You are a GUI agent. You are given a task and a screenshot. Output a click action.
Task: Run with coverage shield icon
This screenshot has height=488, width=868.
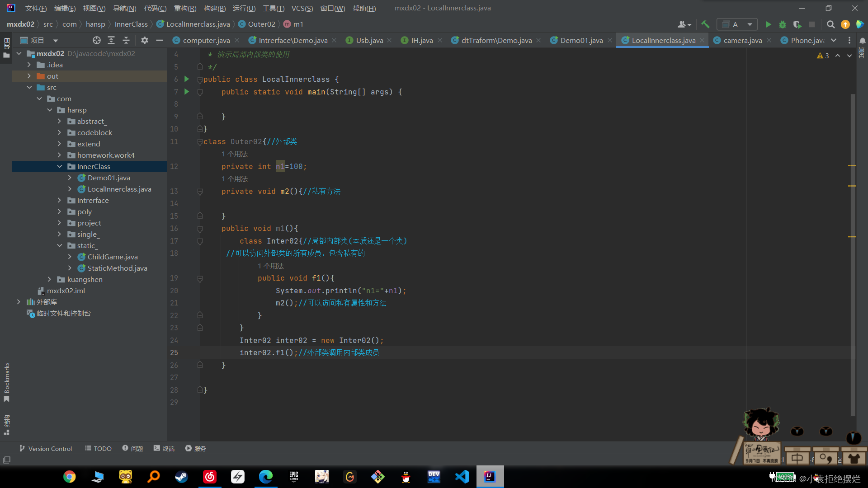[x=797, y=24]
